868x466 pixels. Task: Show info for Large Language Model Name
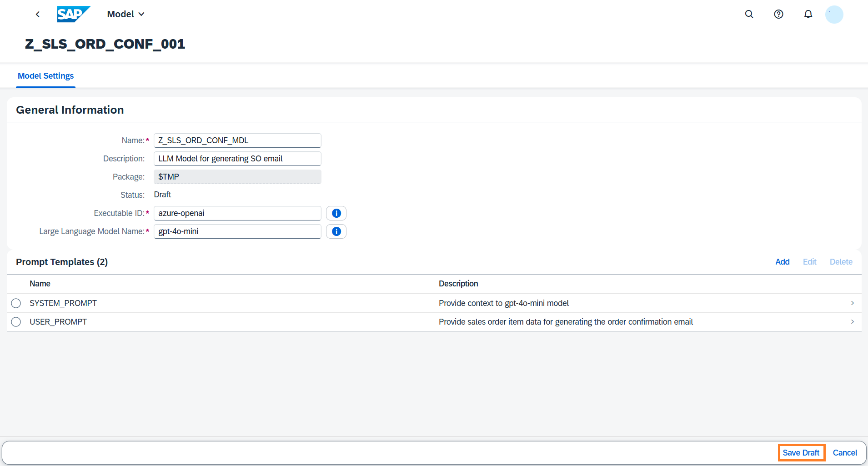tap(336, 231)
